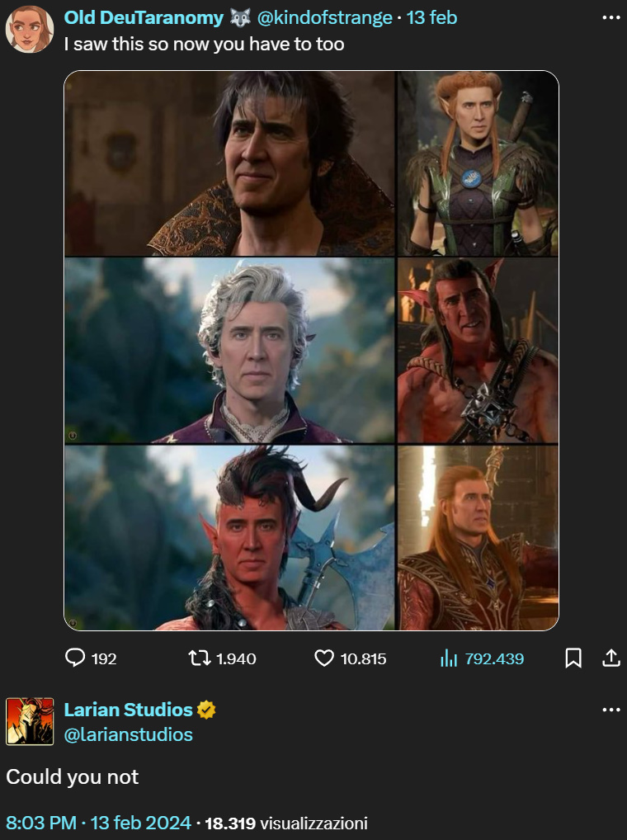Open the middle-left silver-haired character image
This screenshot has height=840, width=627.
(229, 351)
